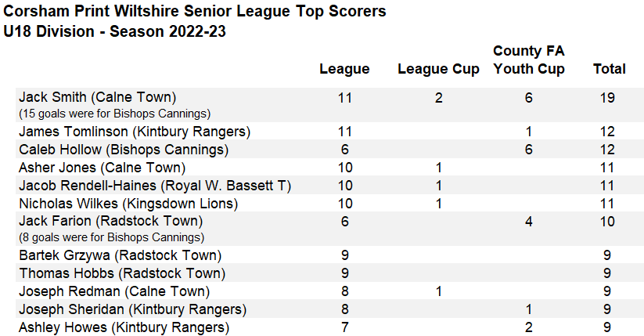
Task: Click the League Cup column header
Action: pyautogui.click(x=438, y=69)
